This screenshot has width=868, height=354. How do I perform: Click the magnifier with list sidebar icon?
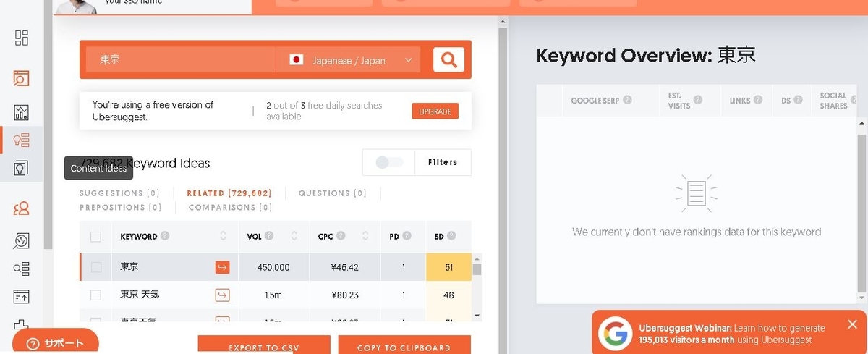coord(22,269)
